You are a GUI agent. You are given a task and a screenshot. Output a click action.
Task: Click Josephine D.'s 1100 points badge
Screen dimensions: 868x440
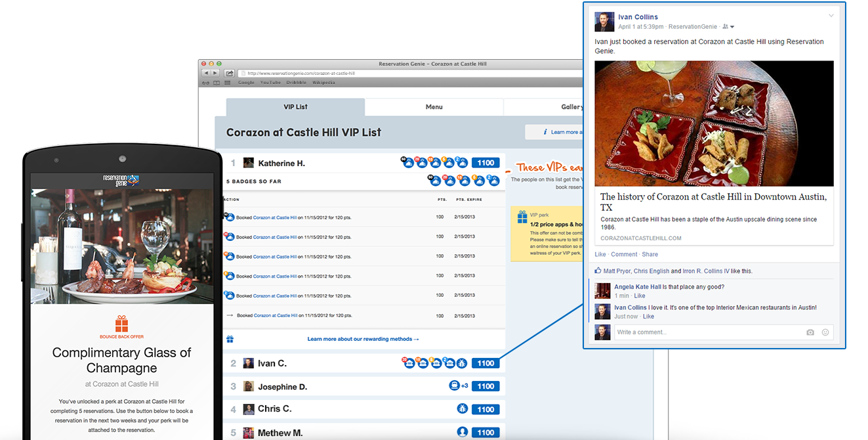(486, 386)
